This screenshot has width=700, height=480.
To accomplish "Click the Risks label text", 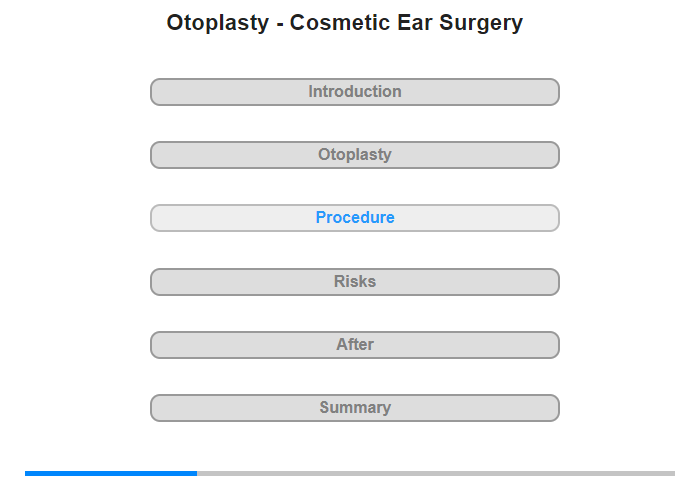I will (x=355, y=282).
